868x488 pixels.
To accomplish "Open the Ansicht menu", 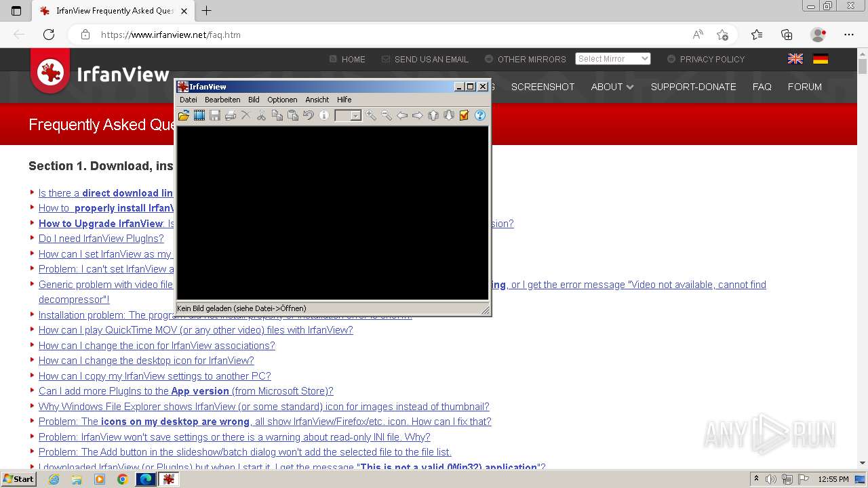I will pos(317,100).
